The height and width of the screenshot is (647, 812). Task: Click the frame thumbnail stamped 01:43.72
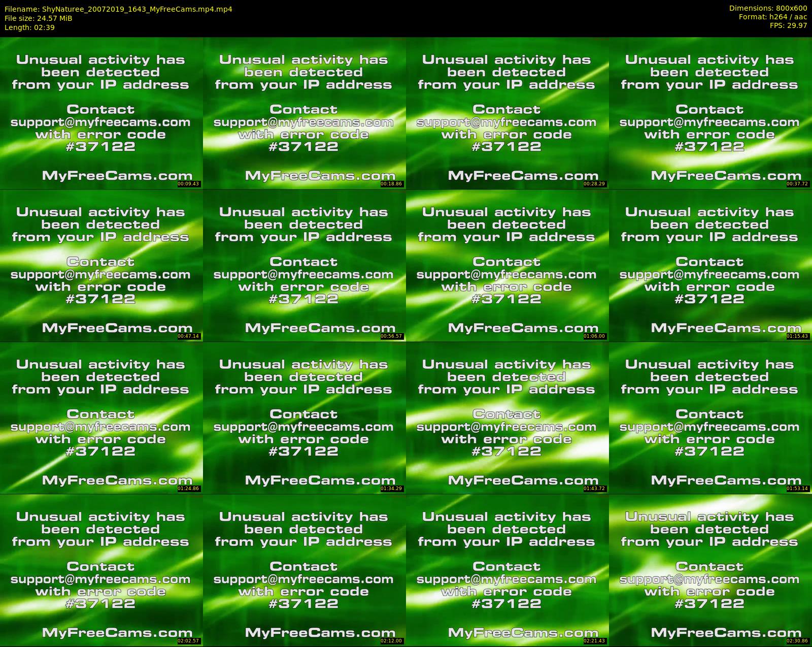click(507, 417)
